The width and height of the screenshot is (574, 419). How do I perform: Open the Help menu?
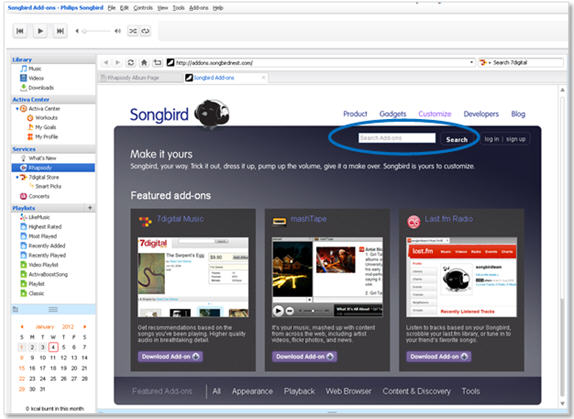point(218,8)
